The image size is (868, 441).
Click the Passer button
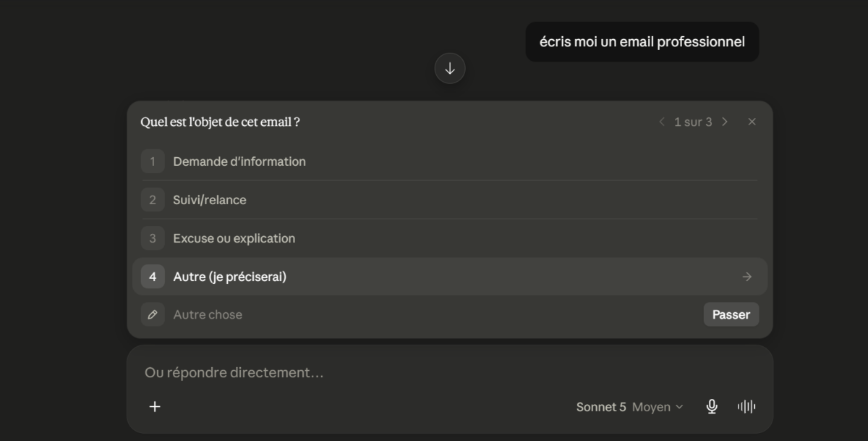(x=731, y=314)
